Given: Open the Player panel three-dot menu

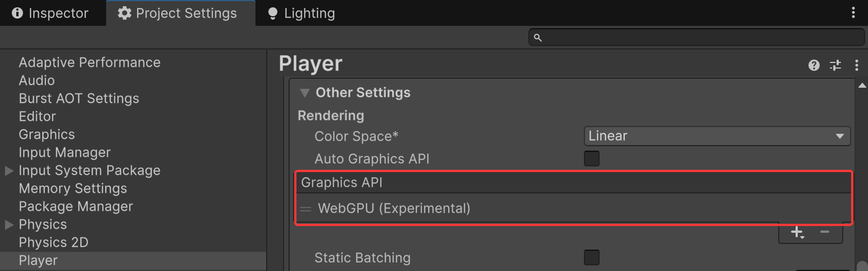Looking at the screenshot, I should coord(856,65).
